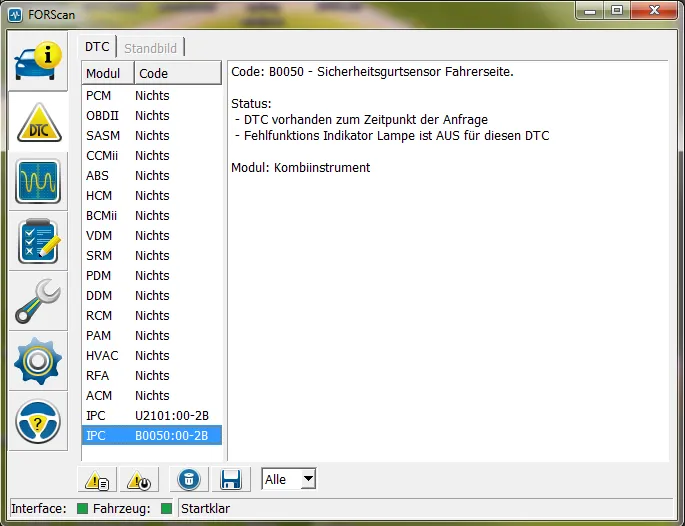The height and width of the screenshot is (526, 685).
Task: Save the DTC log with floppy icon
Action: [x=232, y=480]
